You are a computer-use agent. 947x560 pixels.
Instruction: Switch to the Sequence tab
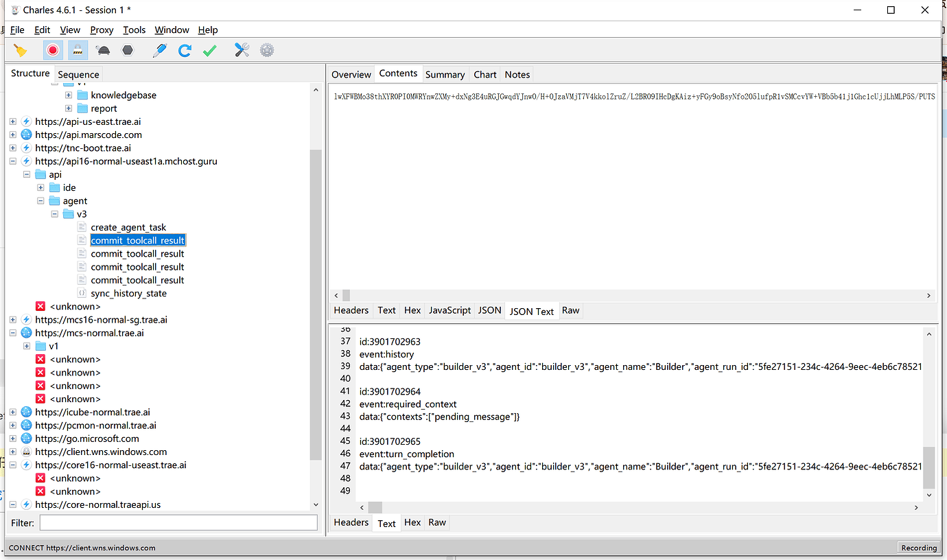click(x=78, y=74)
